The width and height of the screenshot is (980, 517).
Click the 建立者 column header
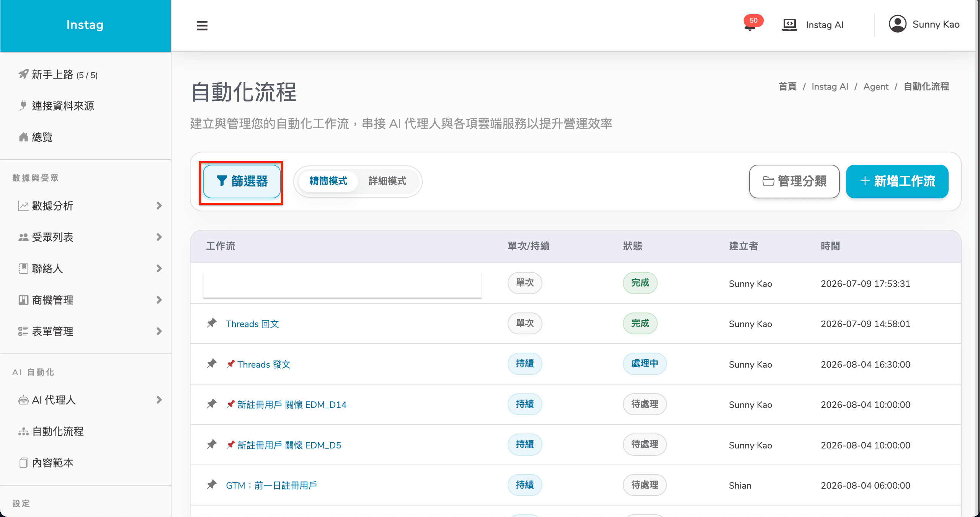pos(743,246)
